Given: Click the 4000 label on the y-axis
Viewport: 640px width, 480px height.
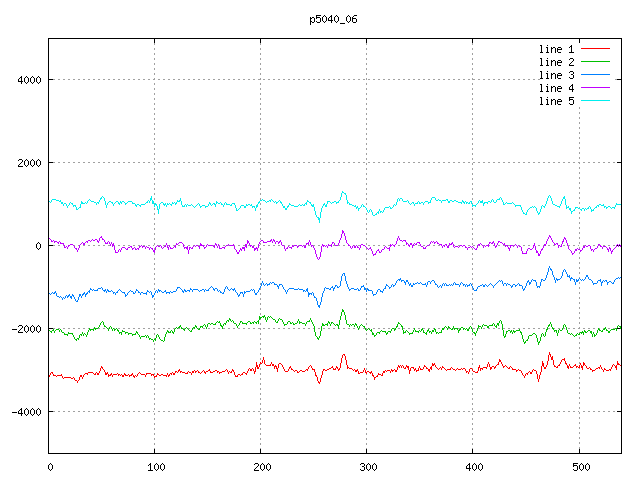Looking at the screenshot, I should tap(28, 80).
